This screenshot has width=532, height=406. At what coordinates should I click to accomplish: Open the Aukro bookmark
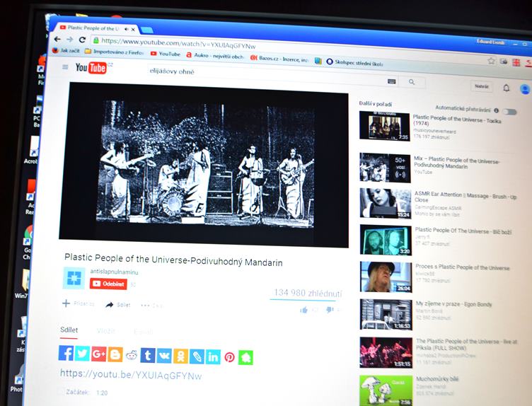[215, 56]
